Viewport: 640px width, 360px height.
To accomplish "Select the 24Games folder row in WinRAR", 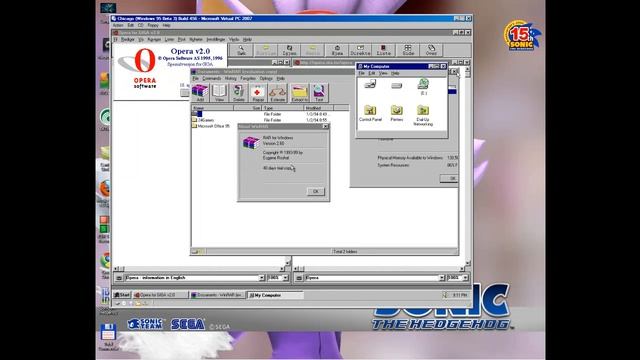I will pos(261,120).
